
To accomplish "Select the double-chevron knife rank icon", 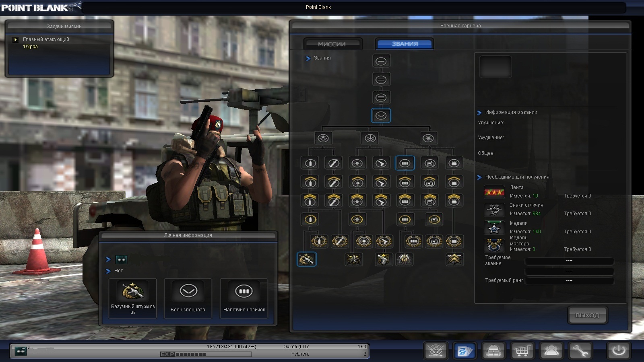I will 334,200.
